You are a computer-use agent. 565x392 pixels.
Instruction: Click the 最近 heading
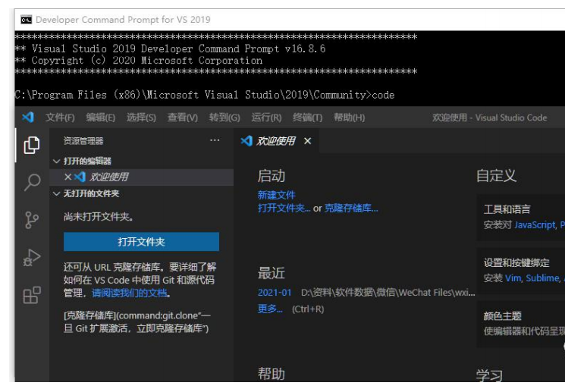click(272, 273)
